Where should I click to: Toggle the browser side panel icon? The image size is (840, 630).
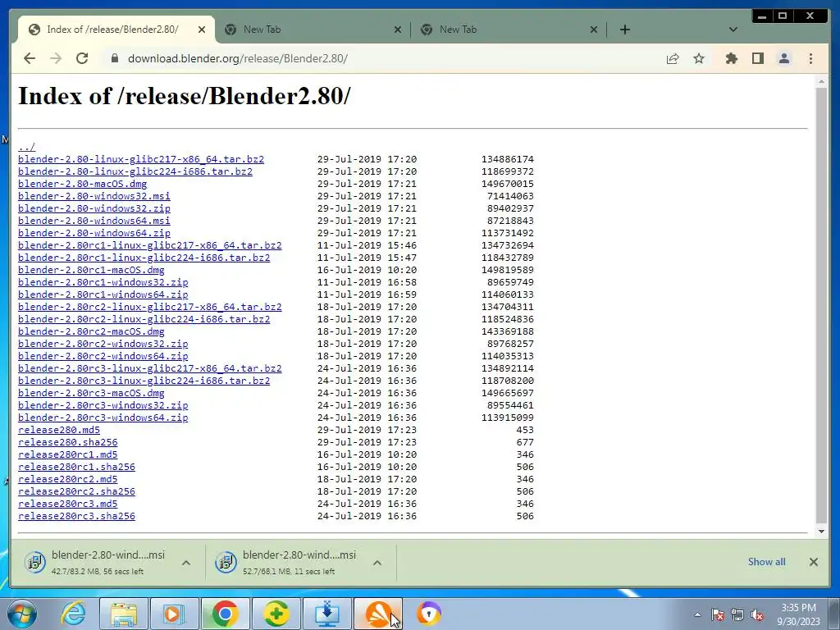point(757,58)
